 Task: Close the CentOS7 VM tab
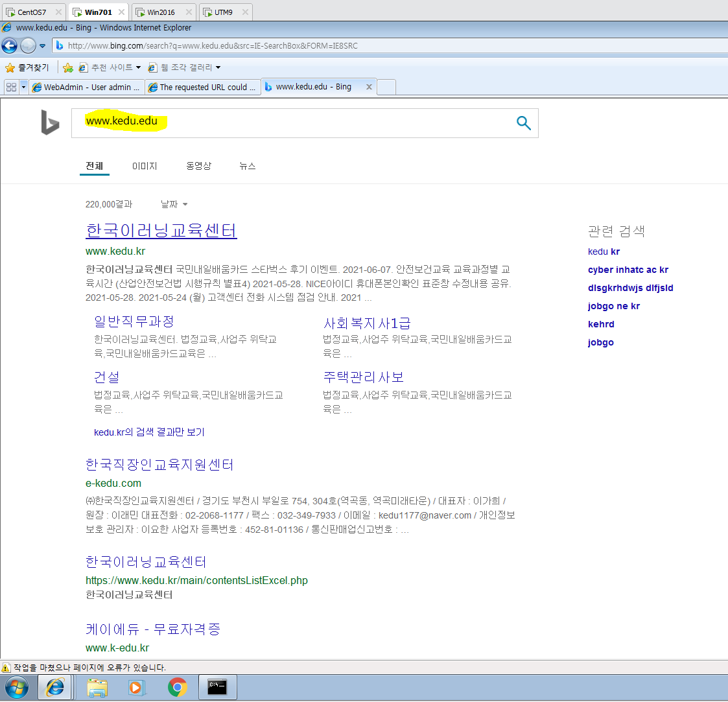[58, 12]
